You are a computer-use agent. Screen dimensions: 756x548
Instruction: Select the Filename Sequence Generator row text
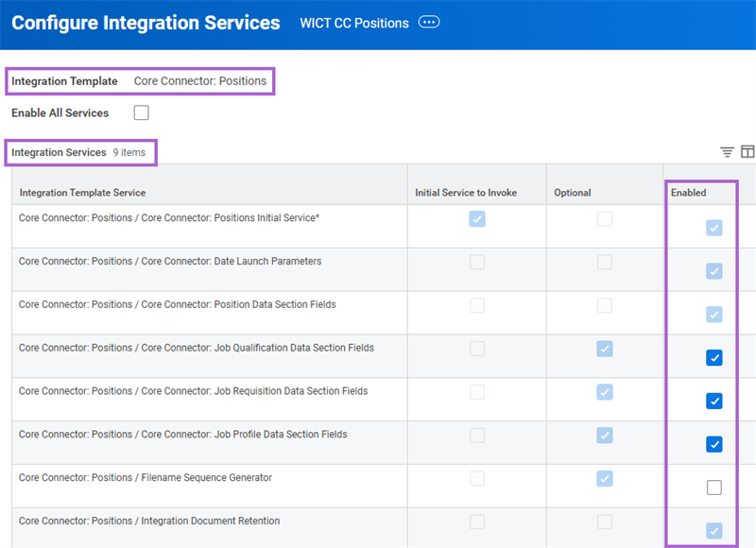(146, 478)
